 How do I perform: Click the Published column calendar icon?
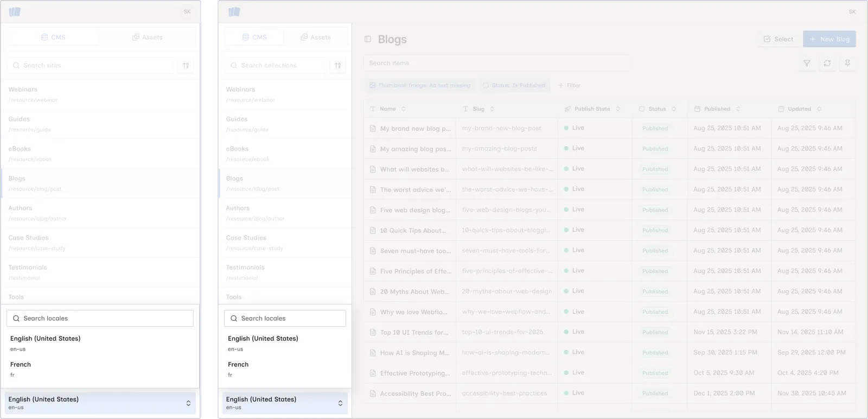(x=697, y=109)
